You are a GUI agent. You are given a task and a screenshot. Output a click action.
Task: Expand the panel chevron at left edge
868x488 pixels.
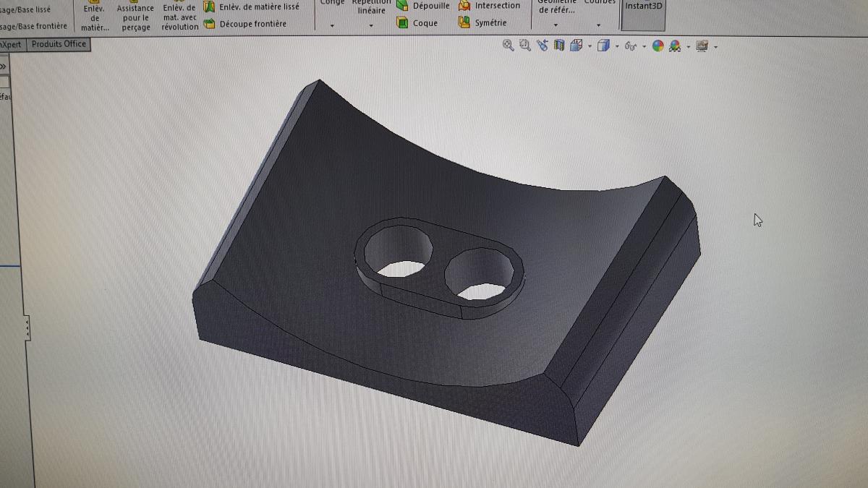click(3, 67)
